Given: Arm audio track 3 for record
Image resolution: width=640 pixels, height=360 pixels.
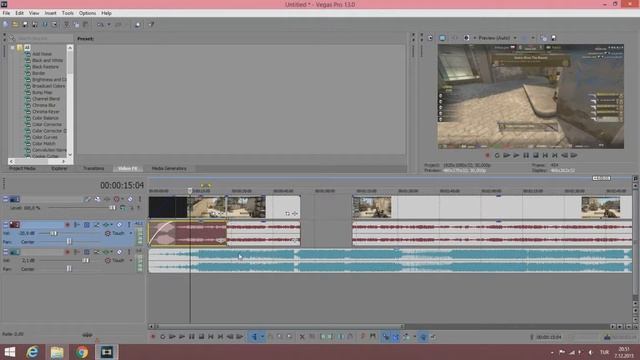Looking at the screenshot, I should pyautogui.click(x=67, y=252).
